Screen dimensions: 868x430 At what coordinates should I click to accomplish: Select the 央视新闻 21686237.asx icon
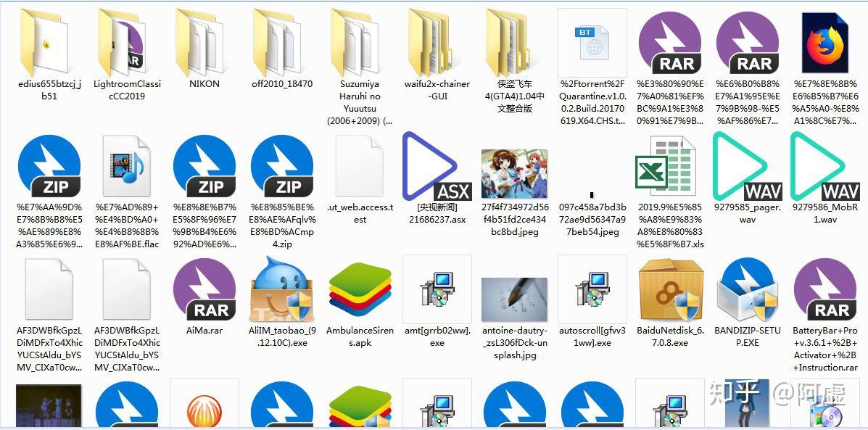pyautogui.click(x=437, y=167)
